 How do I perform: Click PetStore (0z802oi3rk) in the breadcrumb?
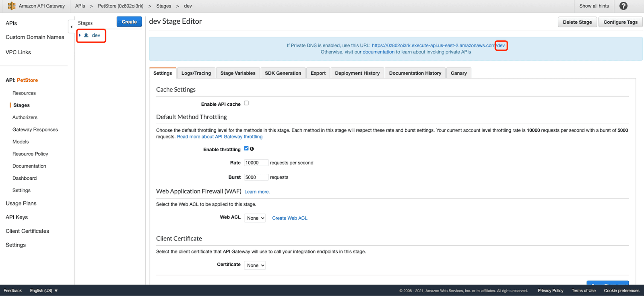(x=121, y=6)
